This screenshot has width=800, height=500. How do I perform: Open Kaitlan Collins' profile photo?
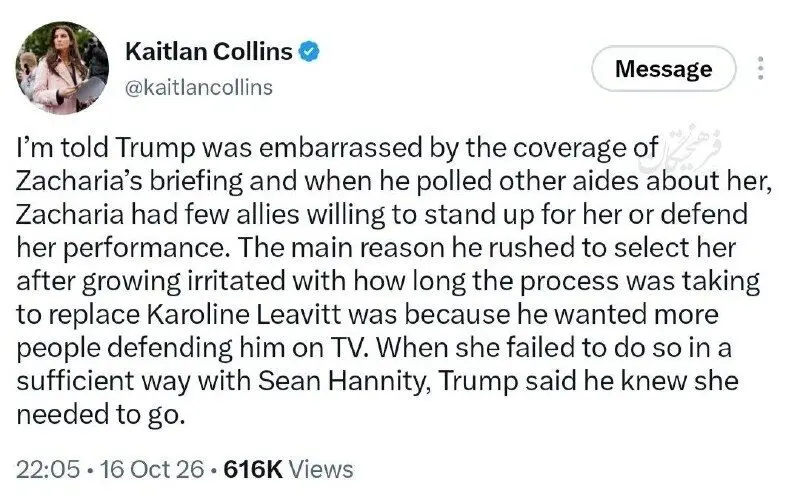(x=62, y=68)
